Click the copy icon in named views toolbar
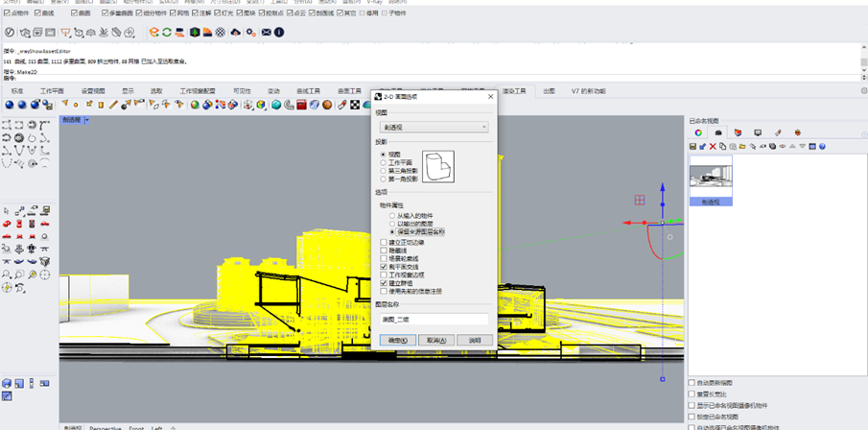Screen dimensions: 868x430 tap(723, 146)
